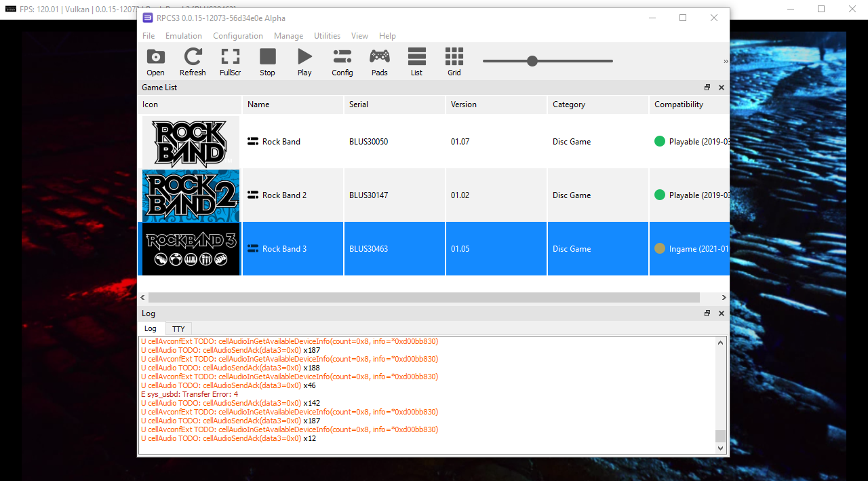Viewport: 868px width, 481px height.
Task: Start the game using the Play icon
Action: coord(304,62)
